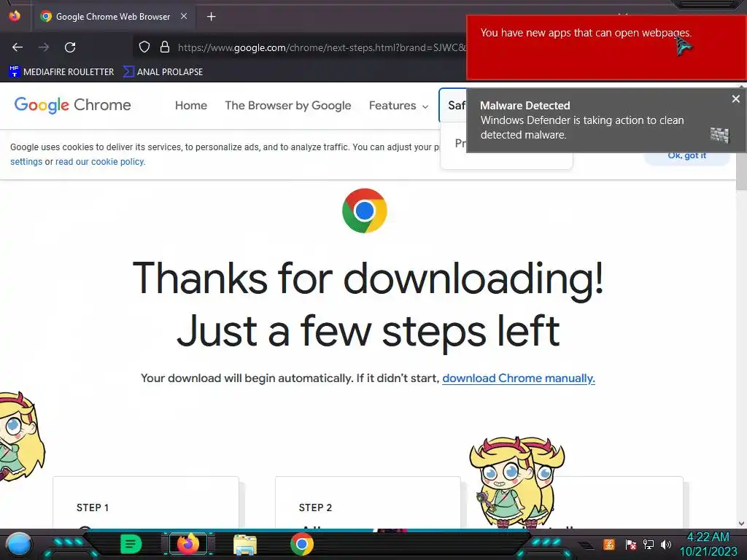Viewport: 747px width, 560px height.
Task: Open File Explorer from the taskbar
Action: click(x=245, y=545)
